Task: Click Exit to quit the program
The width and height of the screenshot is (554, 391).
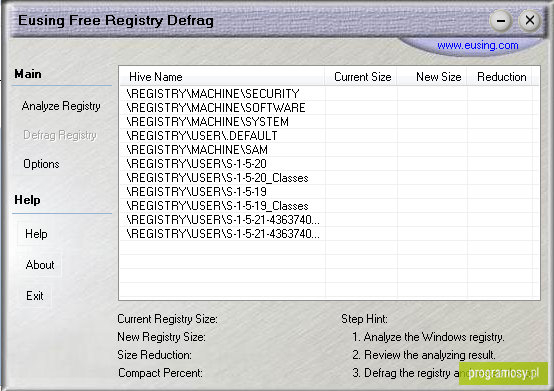Action: (35, 295)
